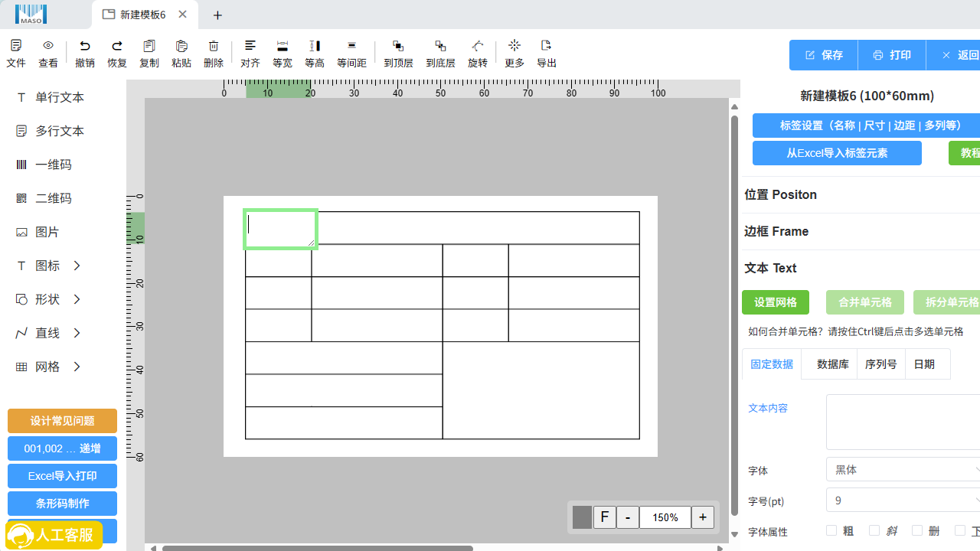Toggle 删 strikethrough font checkbox
The image size is (980, 551).
coord(917,530)
